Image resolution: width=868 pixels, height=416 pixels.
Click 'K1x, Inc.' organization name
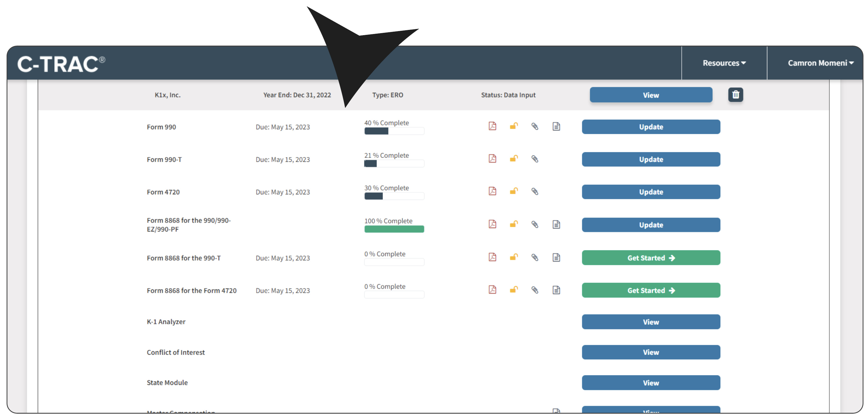168,95
